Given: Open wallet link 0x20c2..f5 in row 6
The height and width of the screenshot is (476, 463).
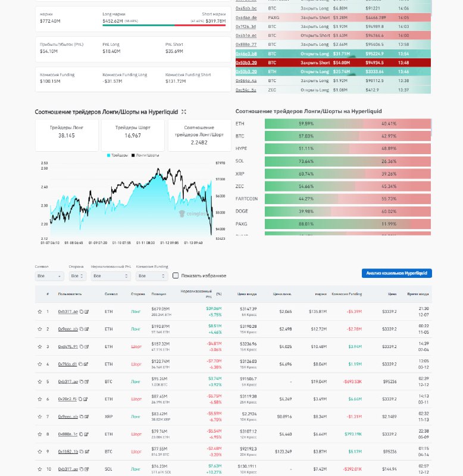Looking at the screenshot, I should [68, 399].
